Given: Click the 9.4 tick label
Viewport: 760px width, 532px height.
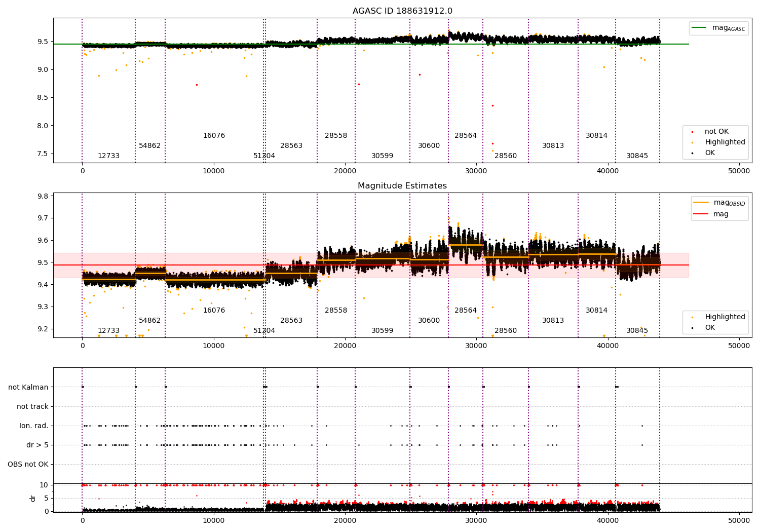Looking at the screenshot, I should click(x=43, y=285).
